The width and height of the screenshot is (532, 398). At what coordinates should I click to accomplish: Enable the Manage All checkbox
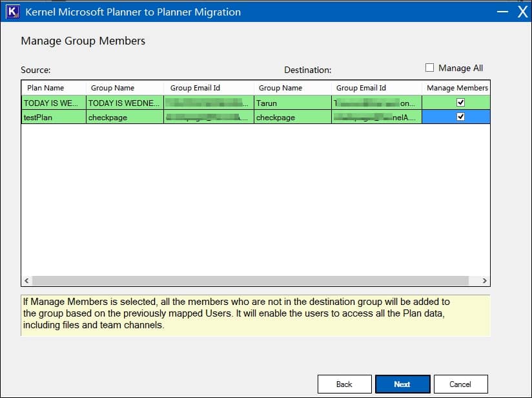(x=429, y=68)
